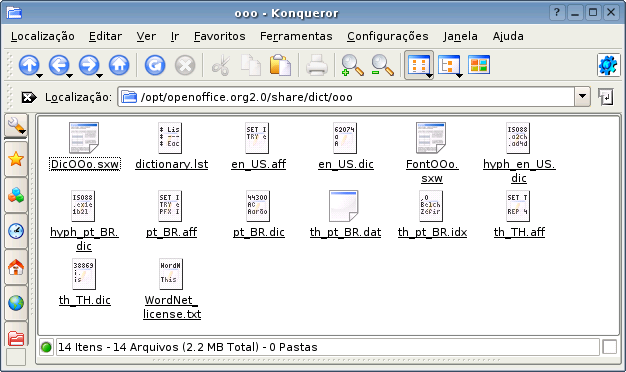The image size is (626, 372).
Task: Reload the current folder view
Action: [x=155, y=65]
